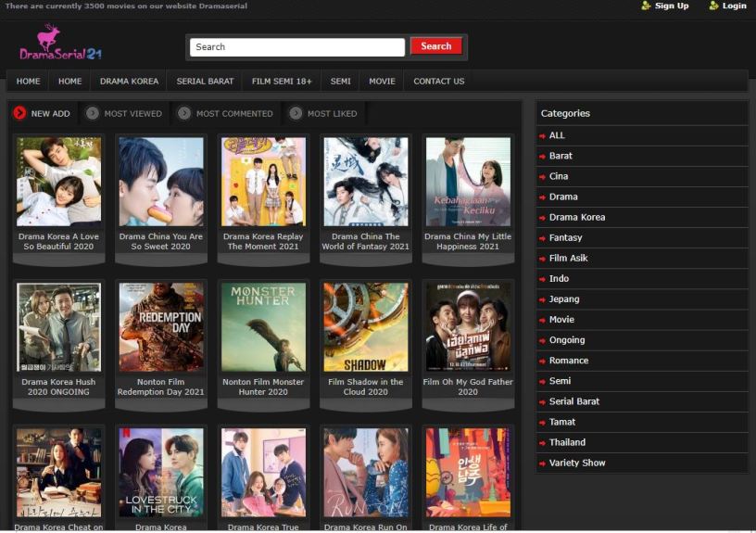
Task: Open the DRAMA KOREA menu item
Action: pos(129,81)
